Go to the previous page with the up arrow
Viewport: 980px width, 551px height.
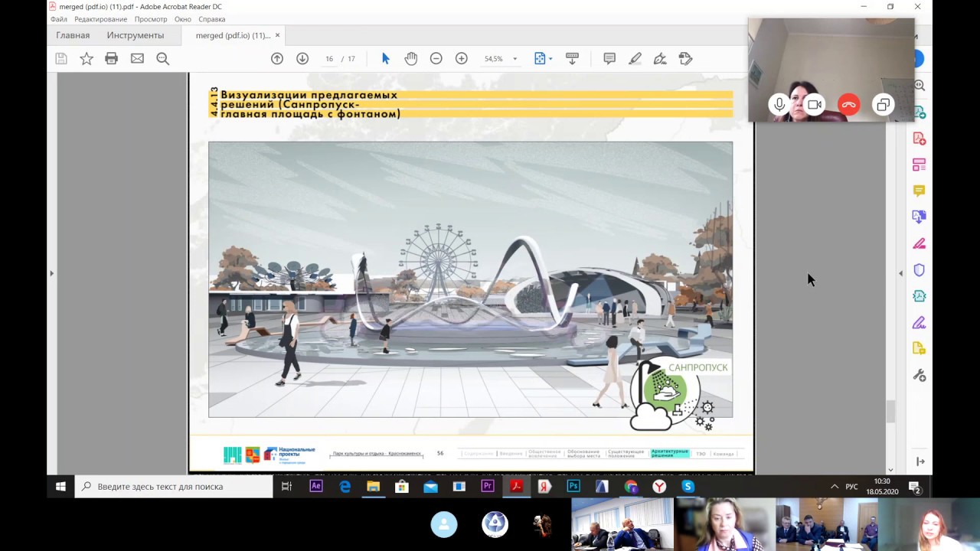point(277,59)
